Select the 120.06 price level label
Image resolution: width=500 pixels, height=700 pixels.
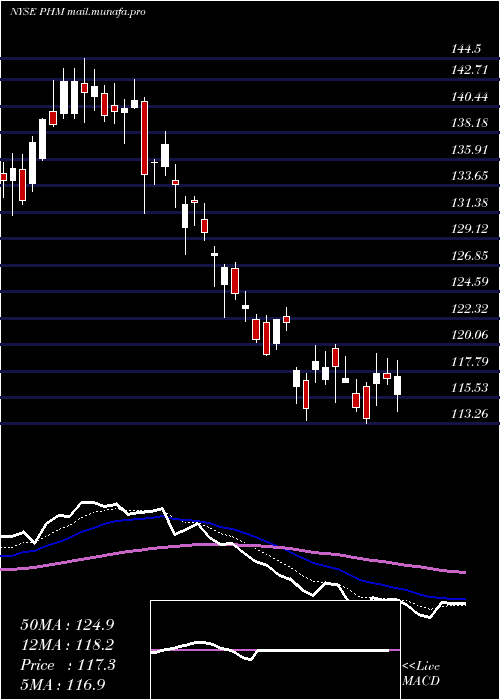coord(470,335)
